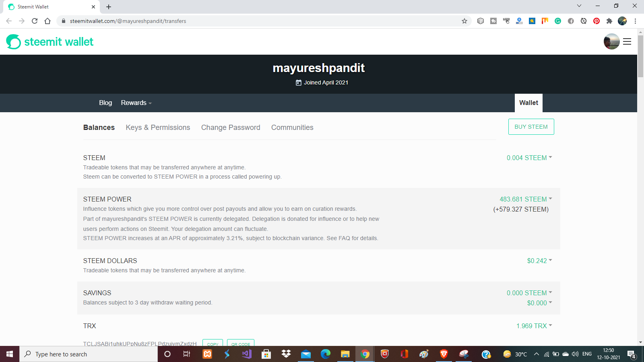Open the user avatar menu on the page
This screenshot has width=644, height=362.
[x=611, y=41]
